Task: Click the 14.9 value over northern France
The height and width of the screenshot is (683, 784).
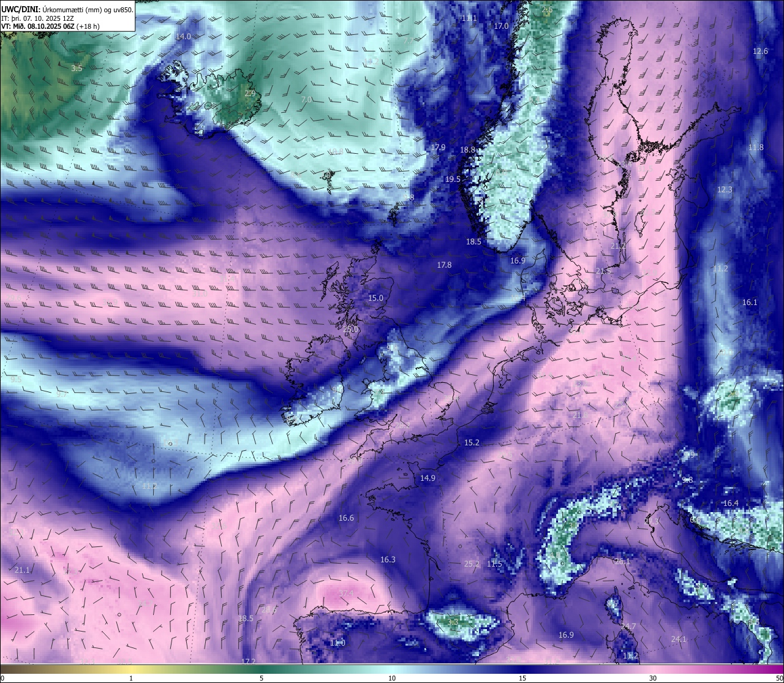Action: (x=428, y=478)
